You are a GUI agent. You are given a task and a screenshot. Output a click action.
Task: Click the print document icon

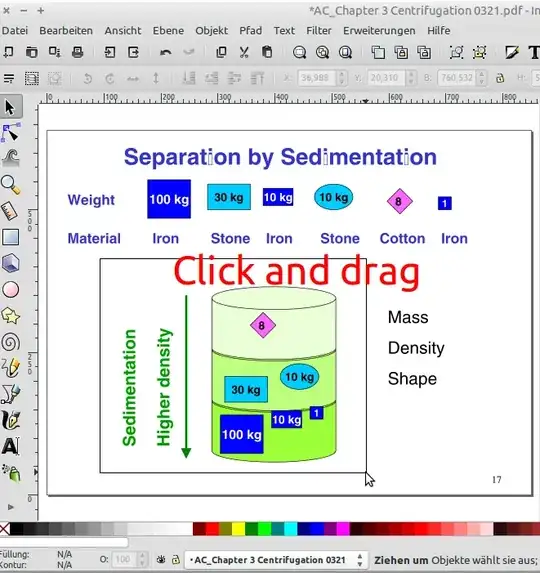click(77, 52)
